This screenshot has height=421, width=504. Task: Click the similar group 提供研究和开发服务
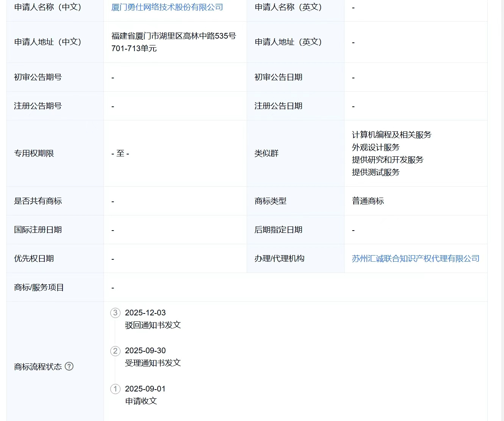pos(388,160)
